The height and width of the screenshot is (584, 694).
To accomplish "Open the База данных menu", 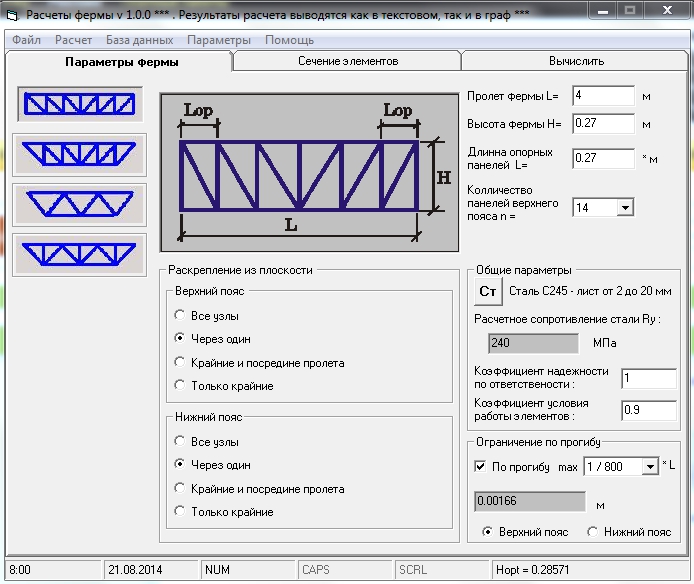I will 139,40.
